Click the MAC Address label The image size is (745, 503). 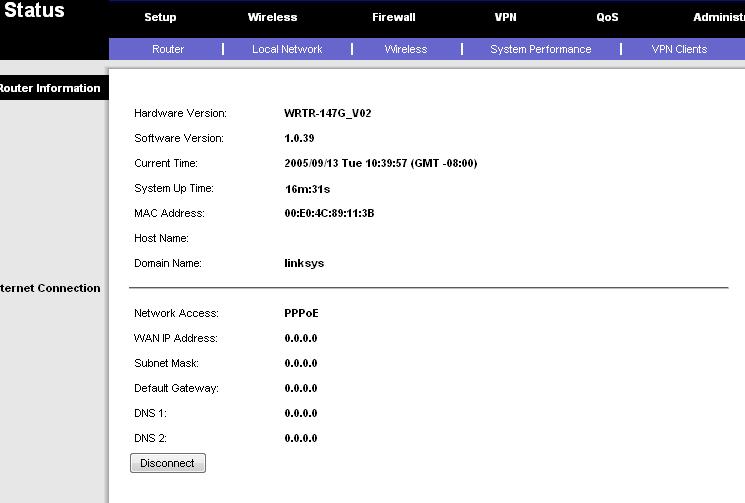(x=169, y=213)
